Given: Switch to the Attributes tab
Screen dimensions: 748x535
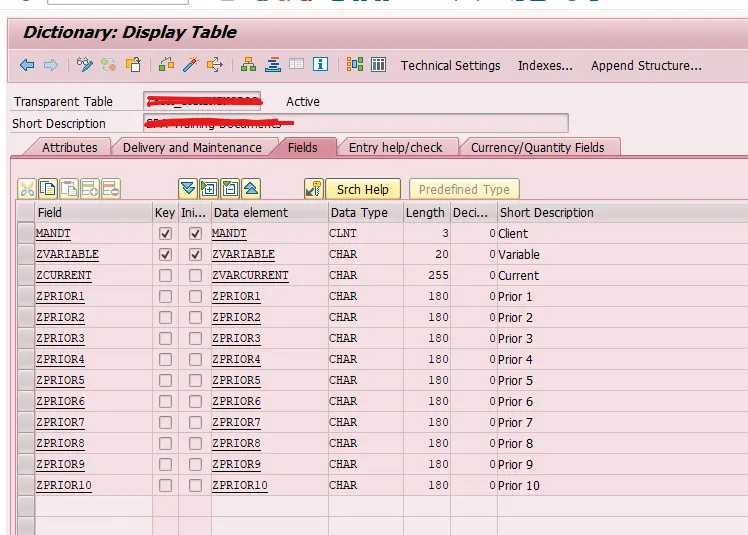Looking at the screenshot, I should [x=69, y=147].
